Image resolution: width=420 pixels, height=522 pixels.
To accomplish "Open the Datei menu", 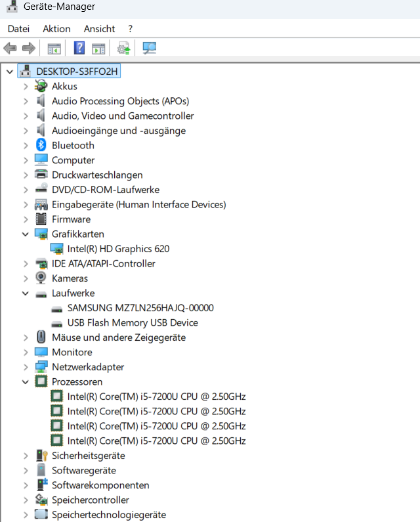I will (x=18, y=29).
